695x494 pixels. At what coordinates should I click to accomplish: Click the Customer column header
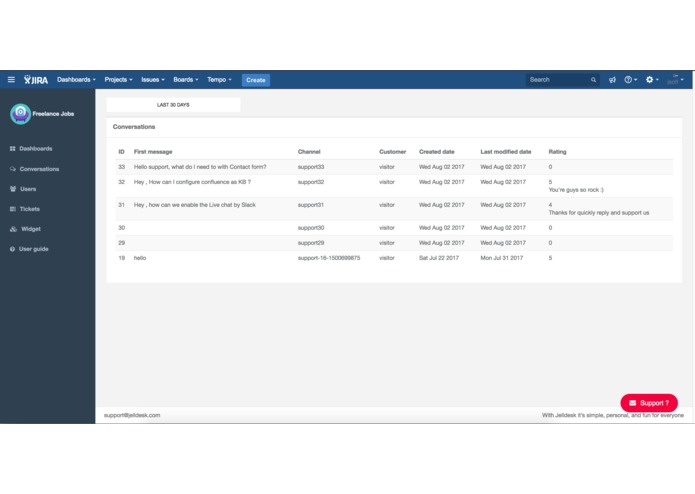tap(393, 152)
